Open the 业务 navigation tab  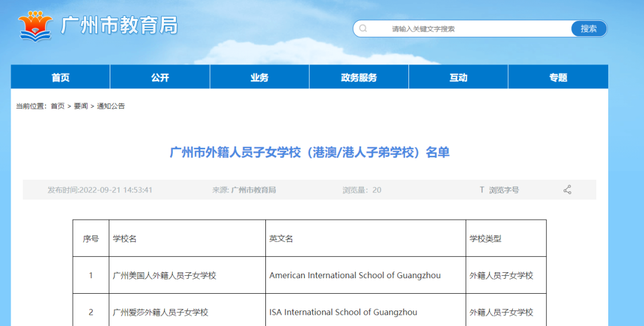point(259,77)
